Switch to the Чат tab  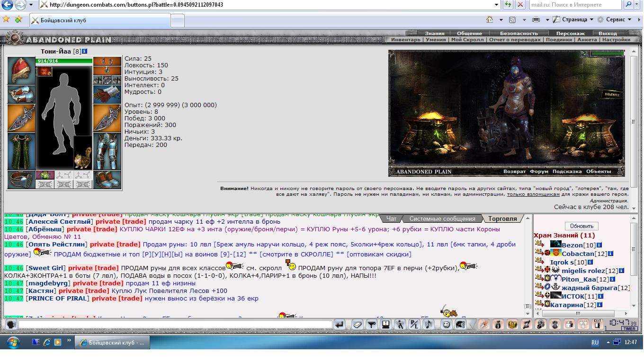click(x=391, y=218)
